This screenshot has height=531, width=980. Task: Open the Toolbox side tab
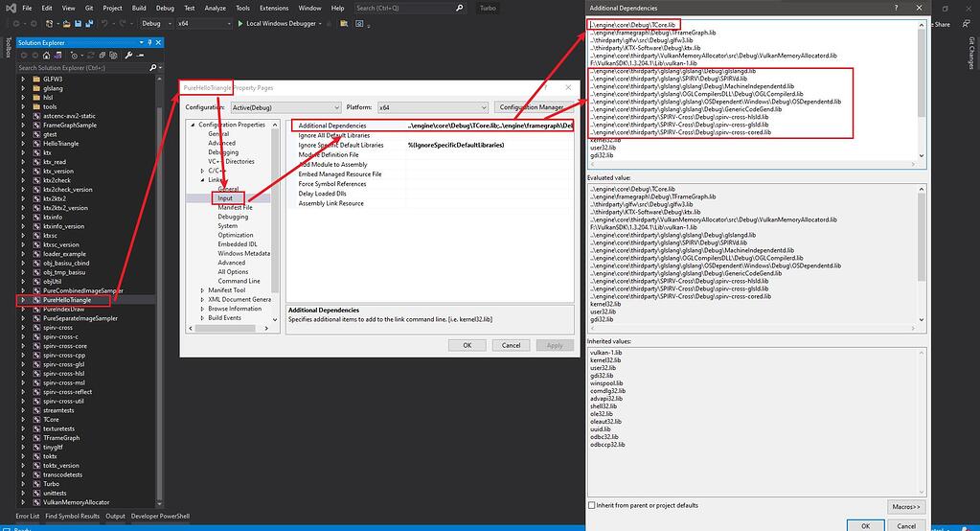tap(8, 47)
